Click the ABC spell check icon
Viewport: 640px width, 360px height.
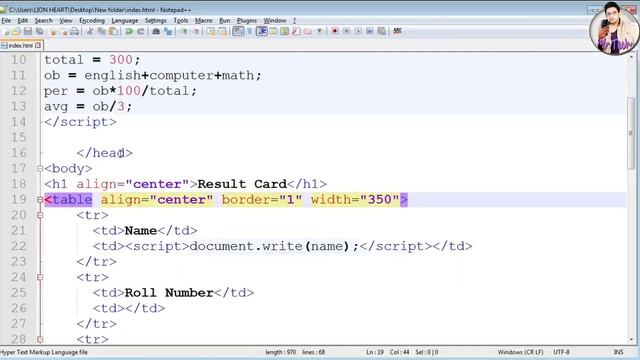(397, 31)
